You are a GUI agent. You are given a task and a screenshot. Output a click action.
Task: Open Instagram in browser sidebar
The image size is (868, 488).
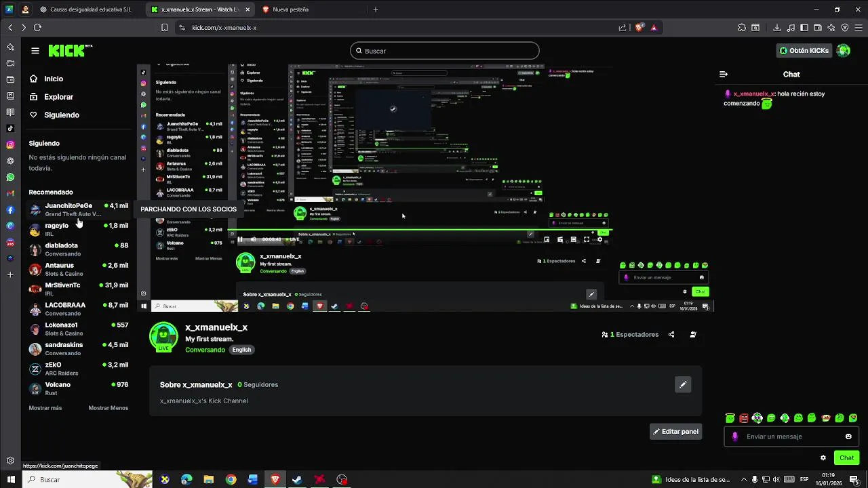pos(10,145)
